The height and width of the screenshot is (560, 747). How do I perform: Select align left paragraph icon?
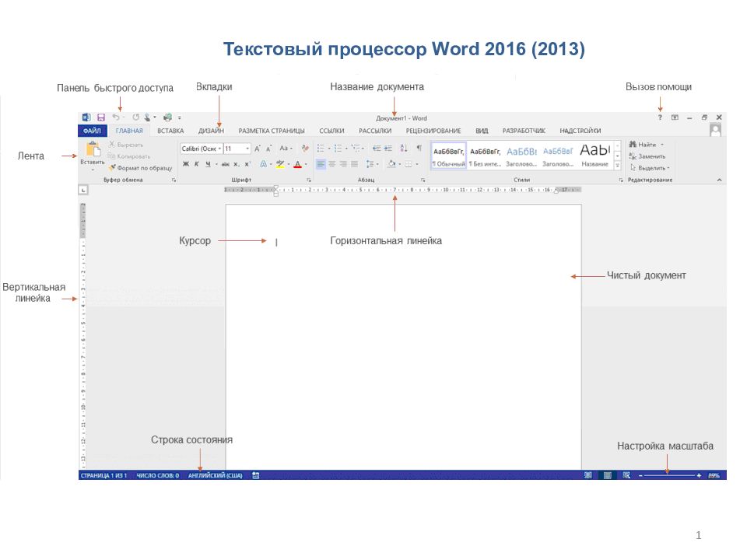(x=321, y=164)
